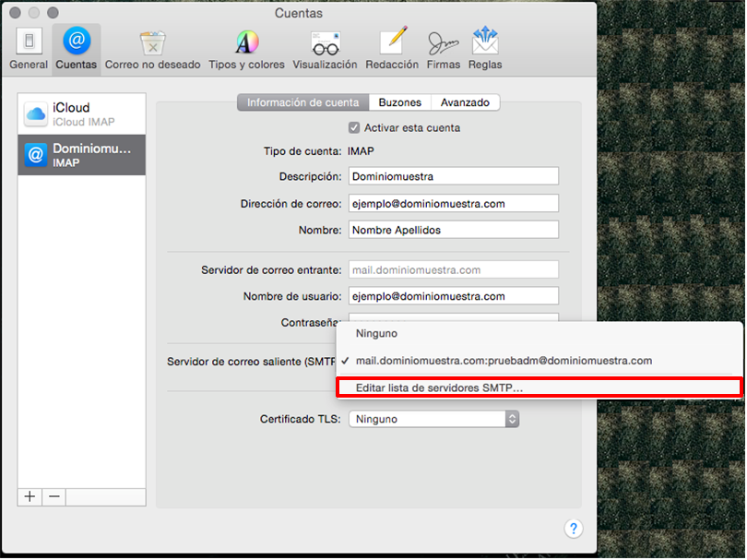Open Tipos y colores preferences
The height and width of the screenshot is (560, 747).
pos(246,49)
